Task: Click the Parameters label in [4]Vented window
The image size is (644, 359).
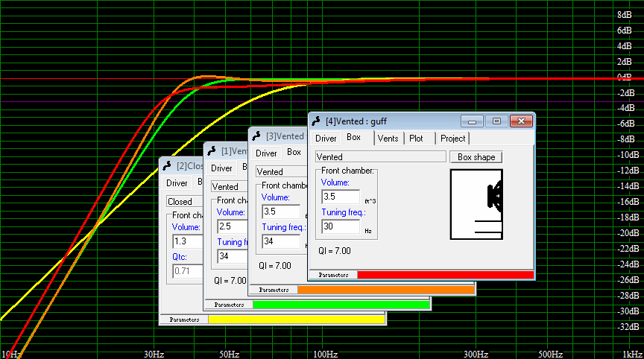Action: pos(333,275)
